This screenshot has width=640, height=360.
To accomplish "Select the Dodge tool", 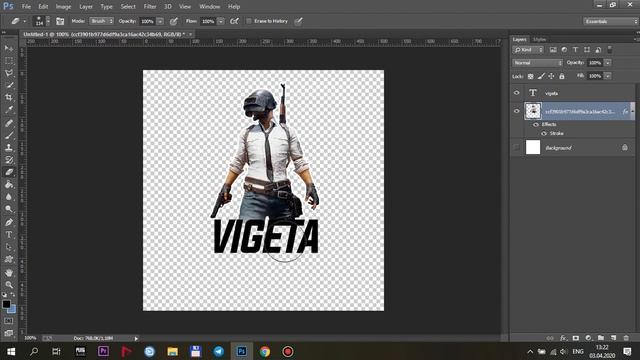I will 9,209.
